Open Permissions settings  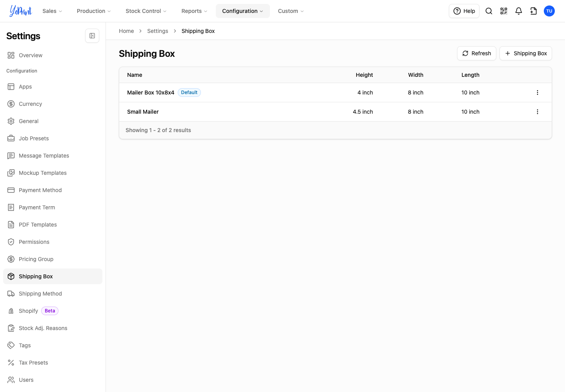pos(53,242)
